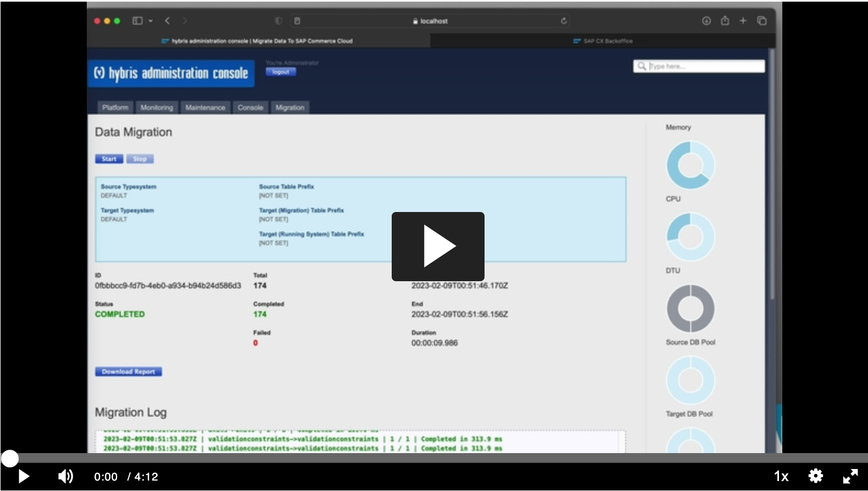The height and width of the screenshot is (491, 868).
Task: Click the Target Typesystem DEFAULT value
Action: 114,219
